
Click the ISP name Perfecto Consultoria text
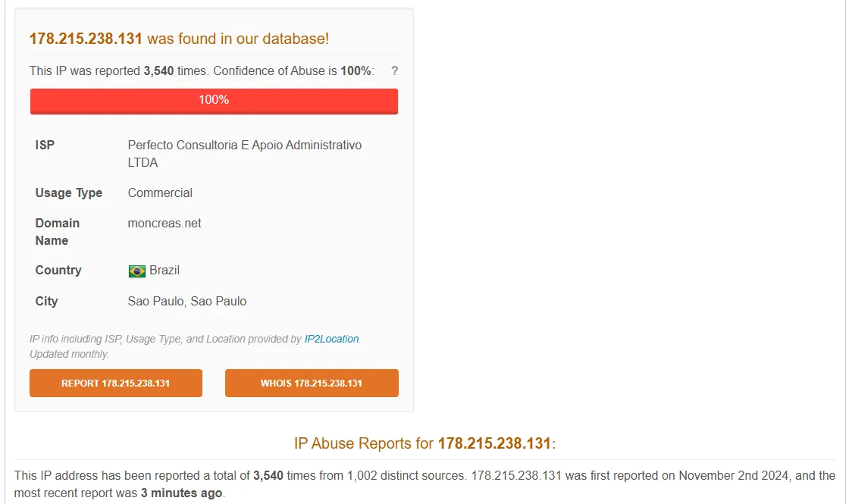(244, 145)
